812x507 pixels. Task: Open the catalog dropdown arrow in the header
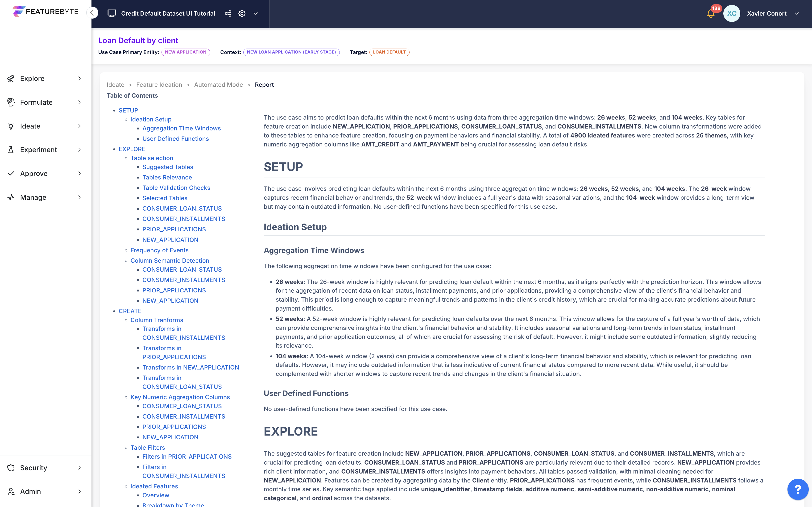[256, 13]
